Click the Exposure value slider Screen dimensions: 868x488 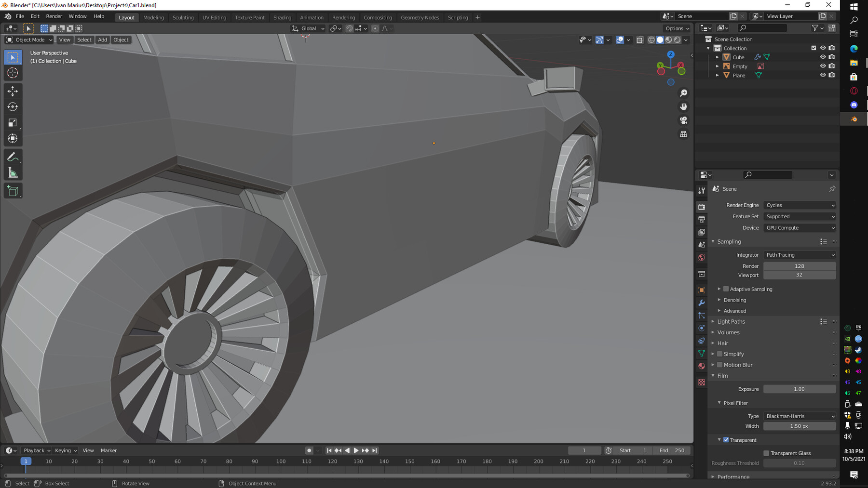(x=799, y=389)
